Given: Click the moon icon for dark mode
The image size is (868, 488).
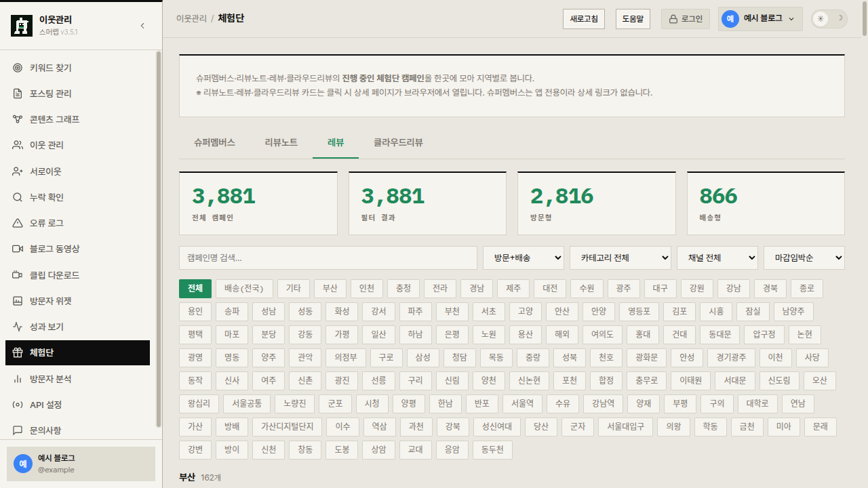Looking at the screenshot, I should click(x=840, y=19).
